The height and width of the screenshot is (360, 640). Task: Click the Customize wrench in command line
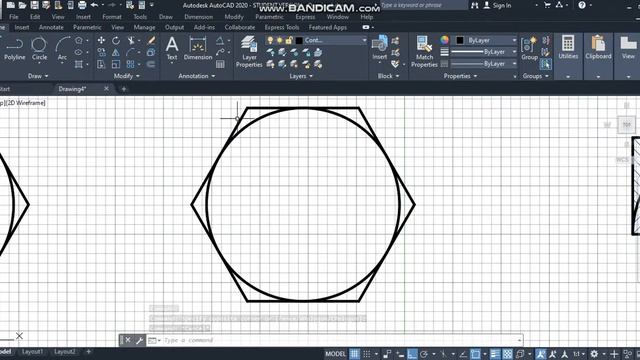pyautogui.click(x=139, y=340)
